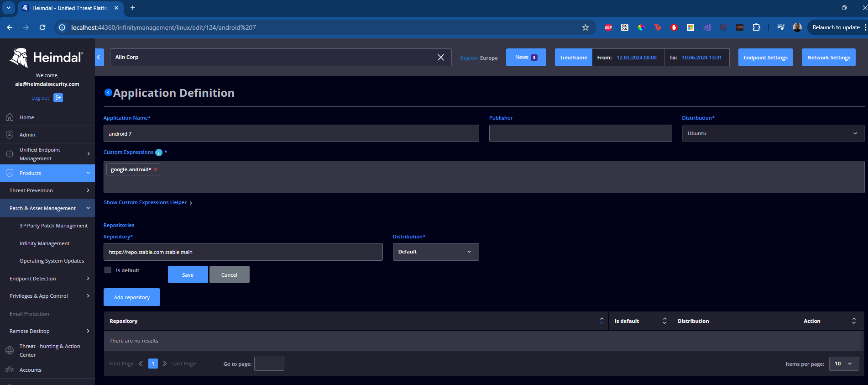868x385 pixels.
Task: View site information icon in address bar
Action: pos(62,27)
